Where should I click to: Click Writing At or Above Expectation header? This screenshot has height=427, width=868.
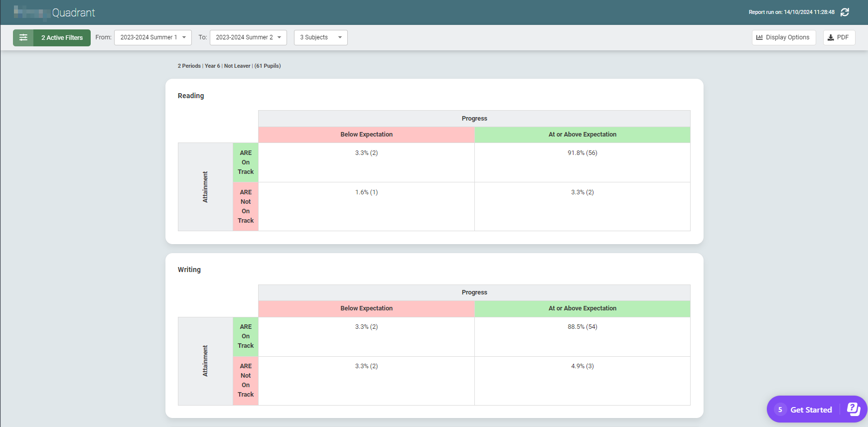click(x=582, y=308)
